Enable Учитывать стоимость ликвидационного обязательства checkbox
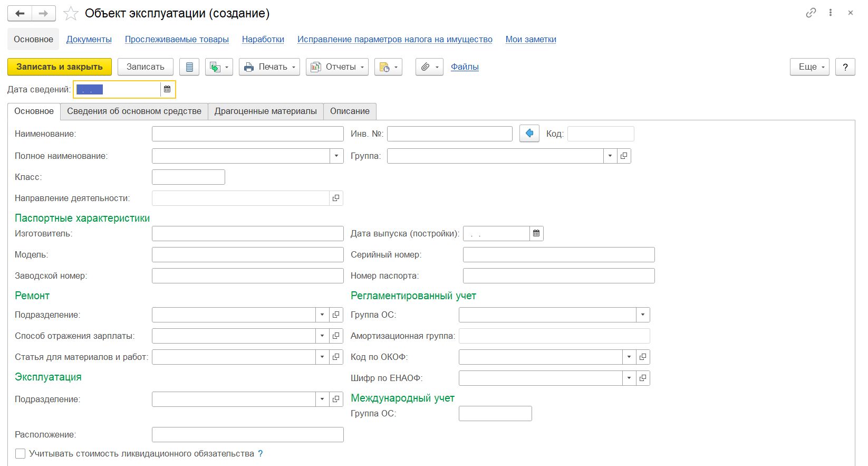 point(21,454)
